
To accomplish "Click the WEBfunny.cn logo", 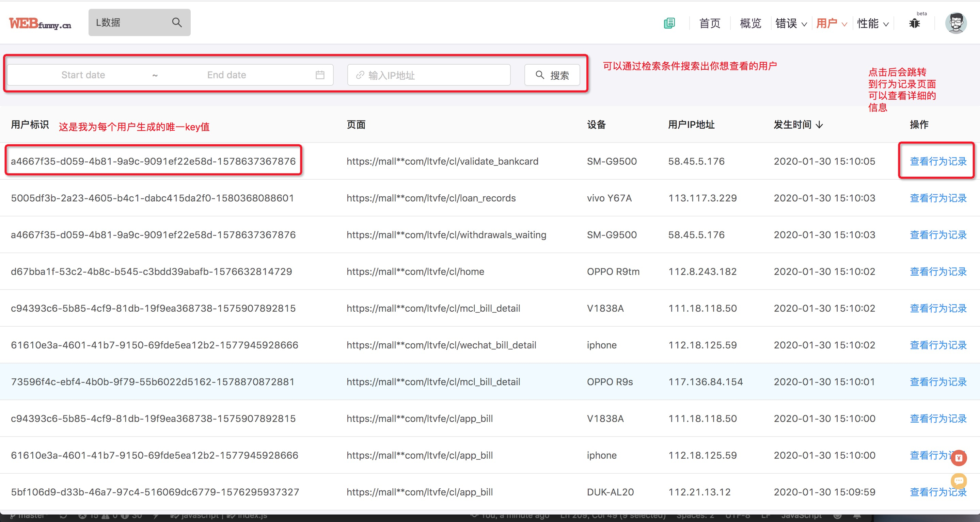I will click(x=40, y=23).
